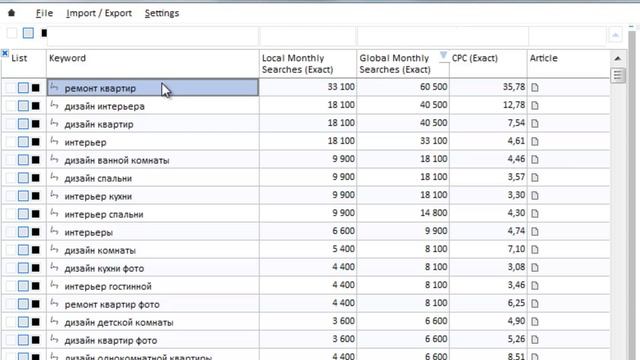Sort by Keyword column header
This screenshot has height=360, width=640.
point(153,63)
